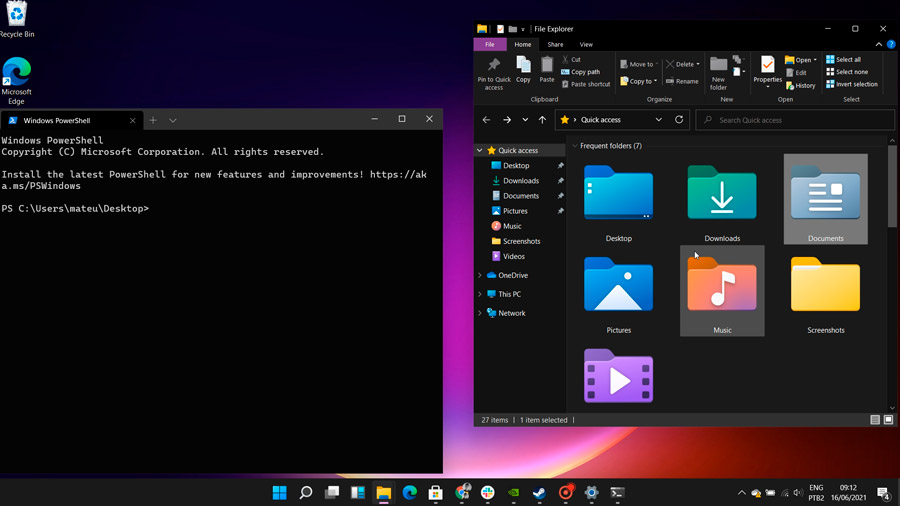Viewport: 900px width, 506px height.
Task: Click Edit in the Open group
Action: (x=796, y=73)
